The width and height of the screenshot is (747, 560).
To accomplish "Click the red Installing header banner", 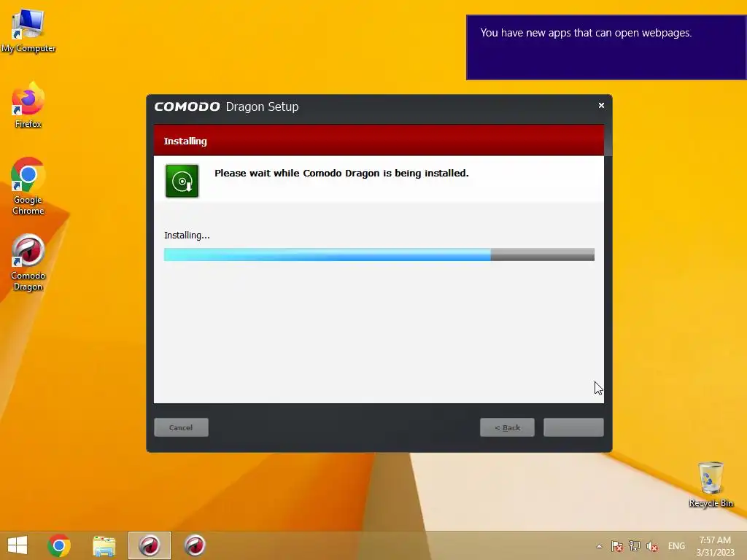I will click(x=379, y=141).
